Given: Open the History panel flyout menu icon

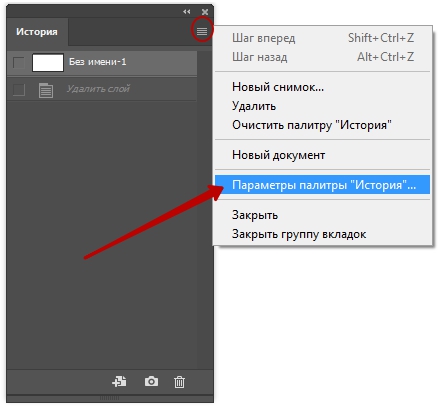Looking at the screenshot, I should point(202,31).
